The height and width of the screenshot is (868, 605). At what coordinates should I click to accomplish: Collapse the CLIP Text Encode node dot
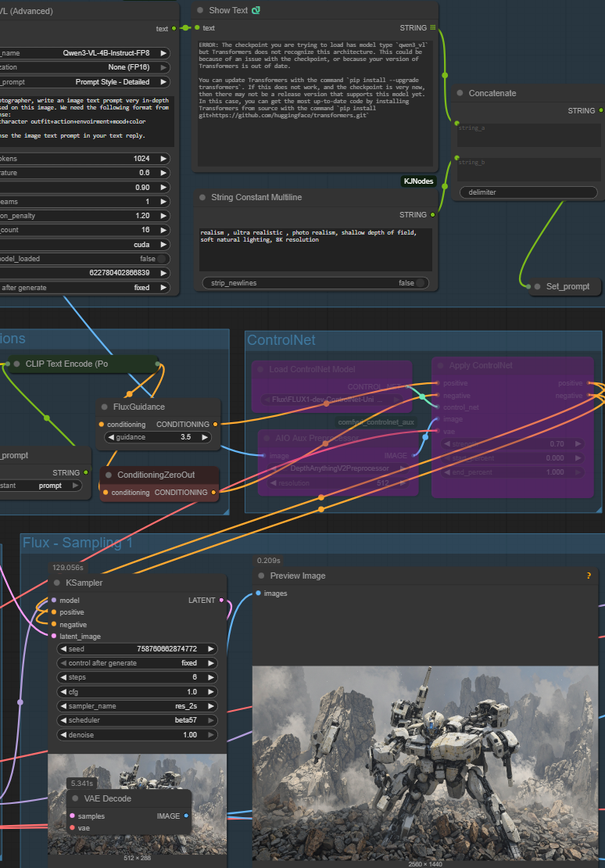(x=16, y=364)
